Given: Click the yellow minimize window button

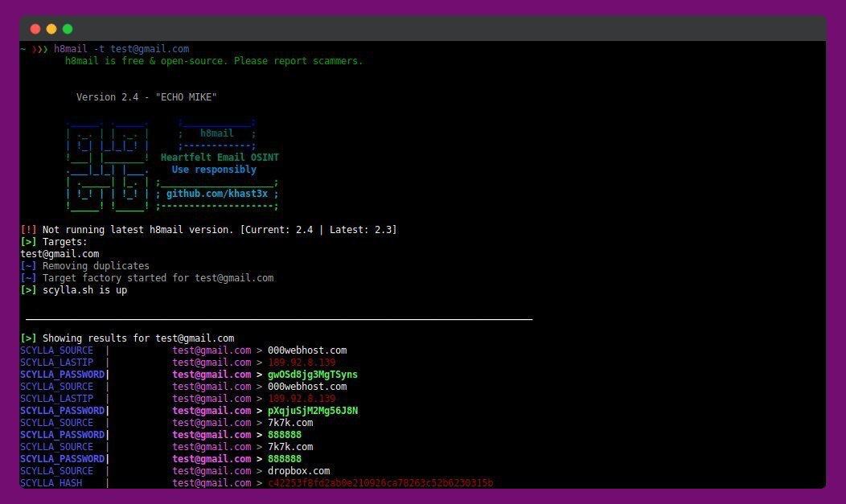Looking at the screenshot, I should click(51, 29).
